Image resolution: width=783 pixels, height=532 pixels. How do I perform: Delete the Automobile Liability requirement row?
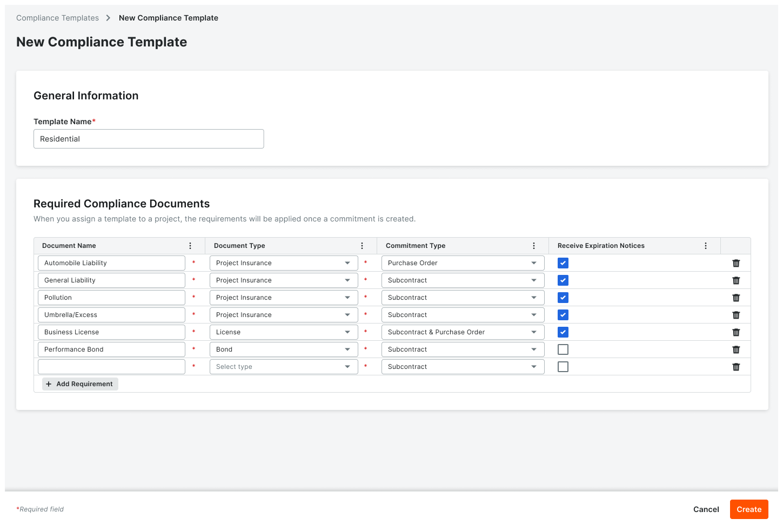tap(736, 263)
